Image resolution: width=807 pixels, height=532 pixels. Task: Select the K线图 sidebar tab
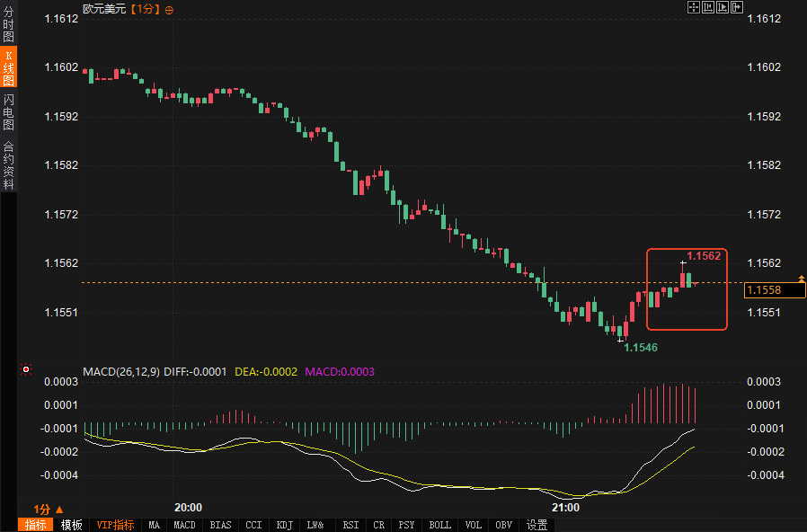coord(9,68)
